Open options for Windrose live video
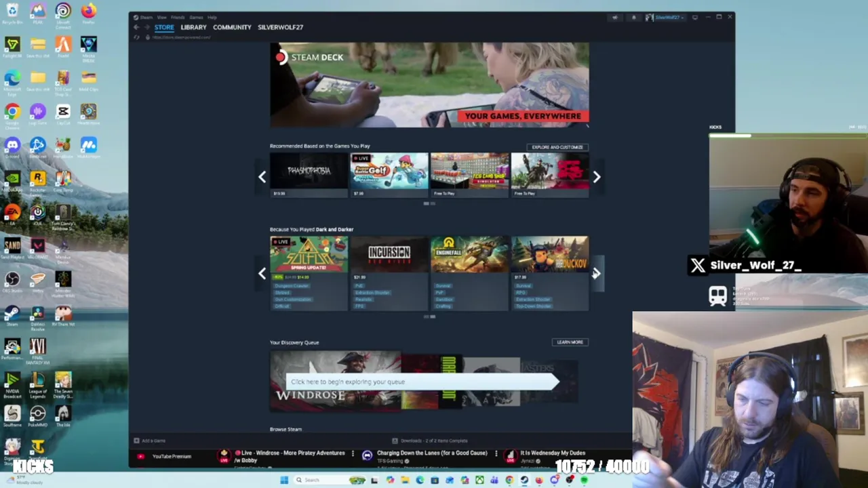Viewport: 868px width, 488px height. [353, 453]
